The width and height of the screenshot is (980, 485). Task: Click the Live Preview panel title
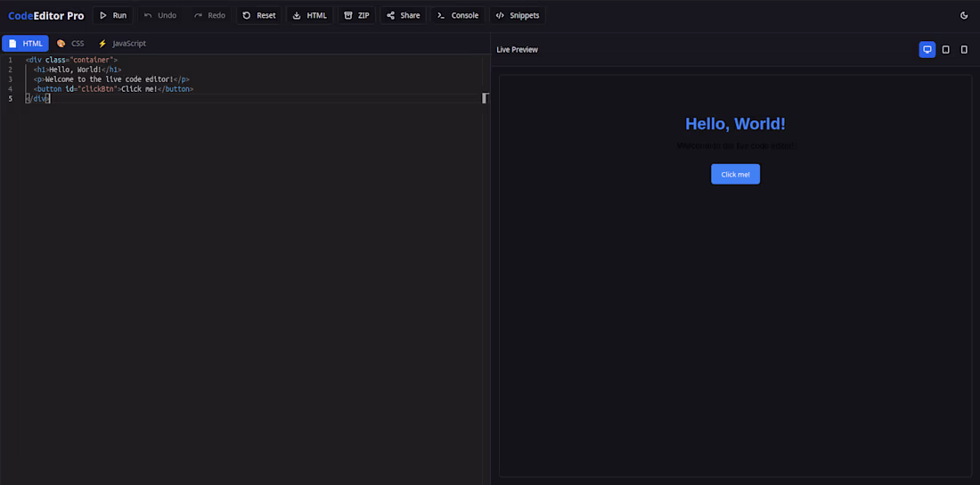(517, 49)
